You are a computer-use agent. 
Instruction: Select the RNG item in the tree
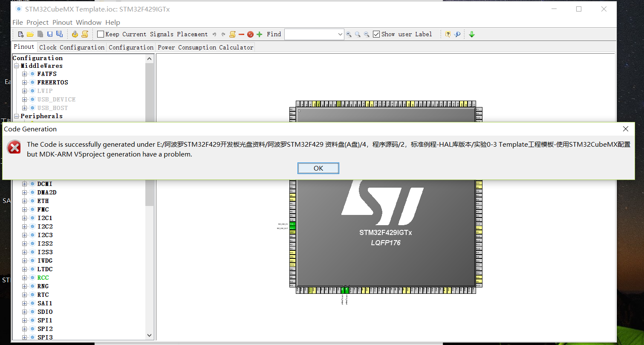coord(43,286)
